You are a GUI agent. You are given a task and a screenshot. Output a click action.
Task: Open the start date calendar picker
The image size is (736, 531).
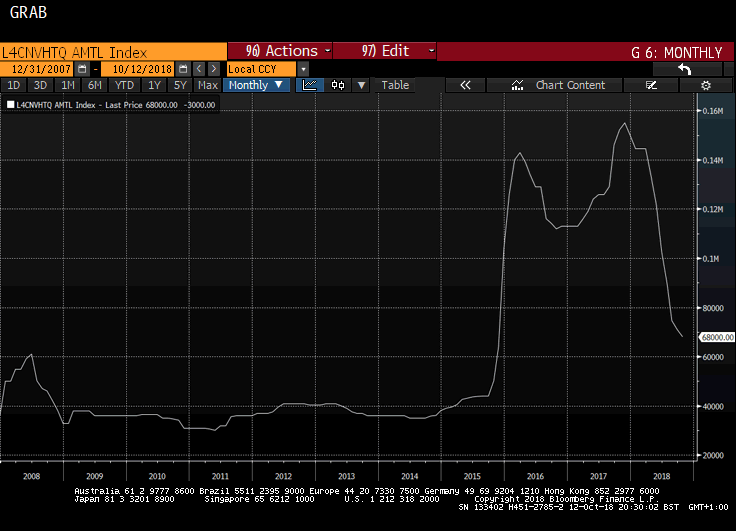tap(83, 69)
